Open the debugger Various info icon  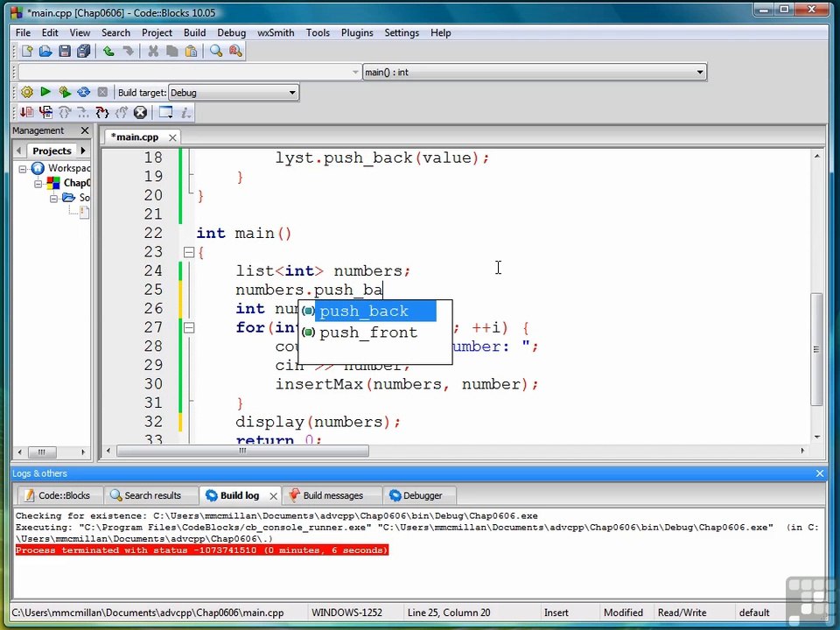tap(185, 113)
